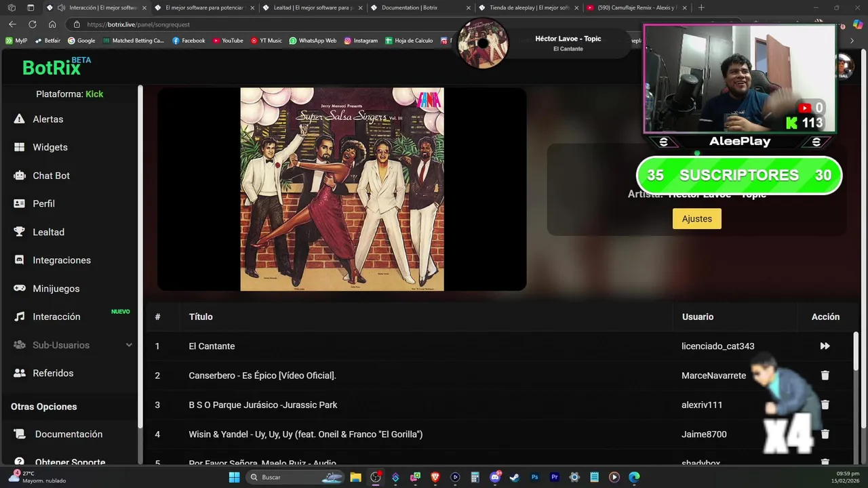
Task: Open the Windows Start menu
Action: pos(234,477)
